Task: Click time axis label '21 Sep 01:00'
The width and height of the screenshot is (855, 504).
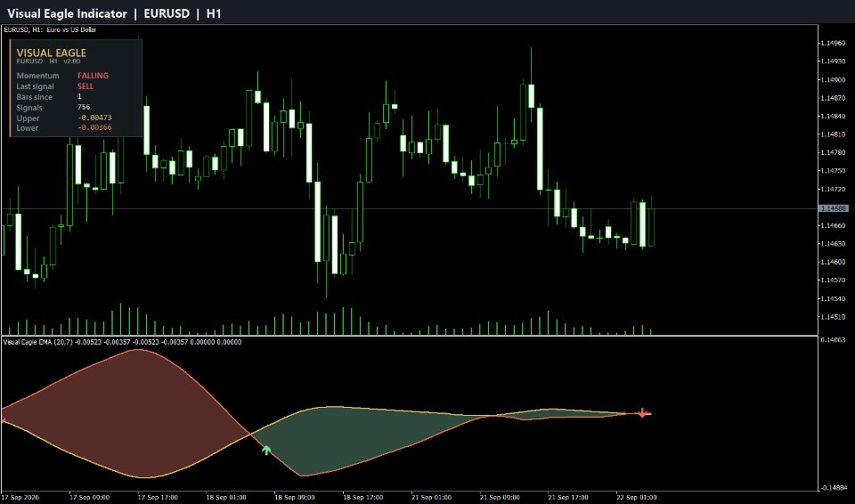Action: (431, 498)
